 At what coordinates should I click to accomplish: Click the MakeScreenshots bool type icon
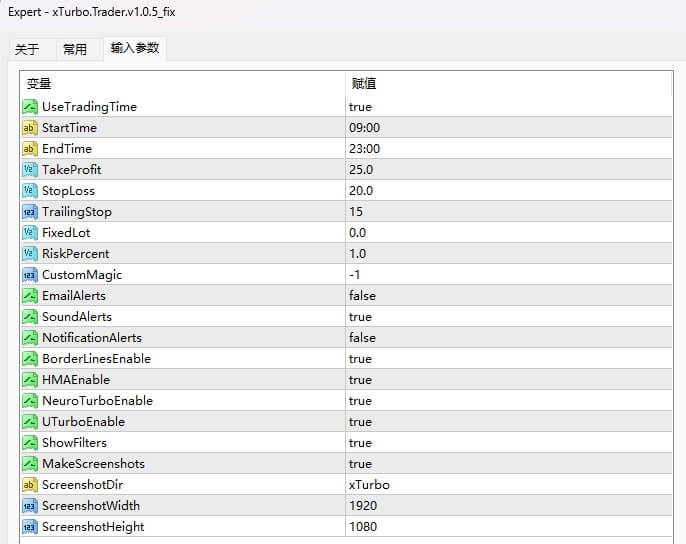click(x=30, y=464)
